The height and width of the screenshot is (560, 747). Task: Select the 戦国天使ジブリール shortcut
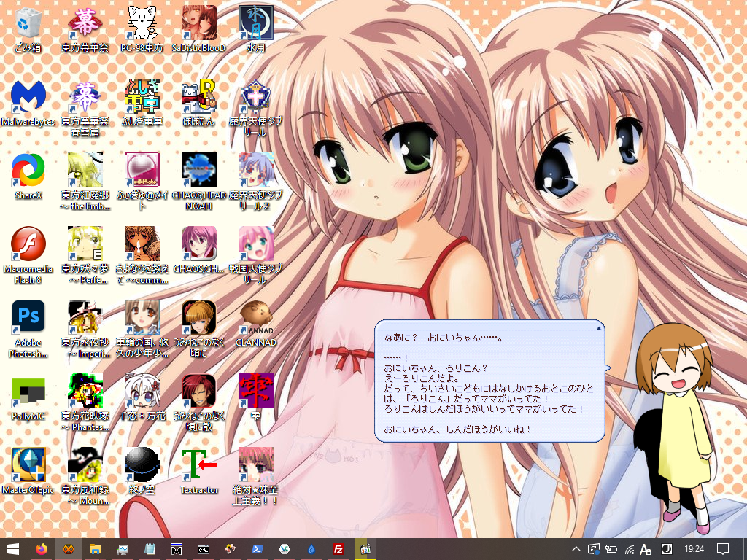point(256,254)
